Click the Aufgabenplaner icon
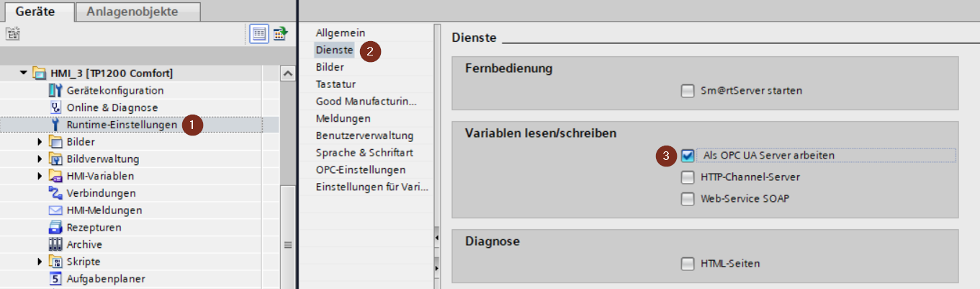This screenshot has height=289, width=980. (55, 279)
